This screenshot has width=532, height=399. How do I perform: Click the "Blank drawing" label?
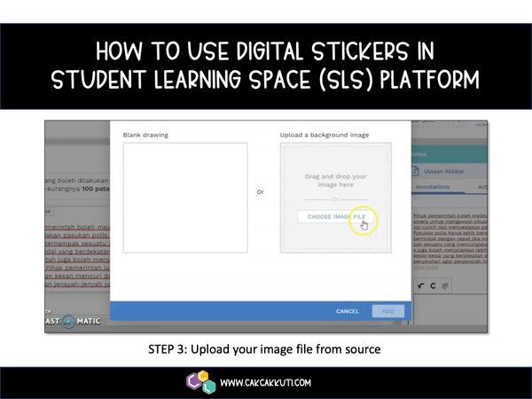[x=145, y=135]
